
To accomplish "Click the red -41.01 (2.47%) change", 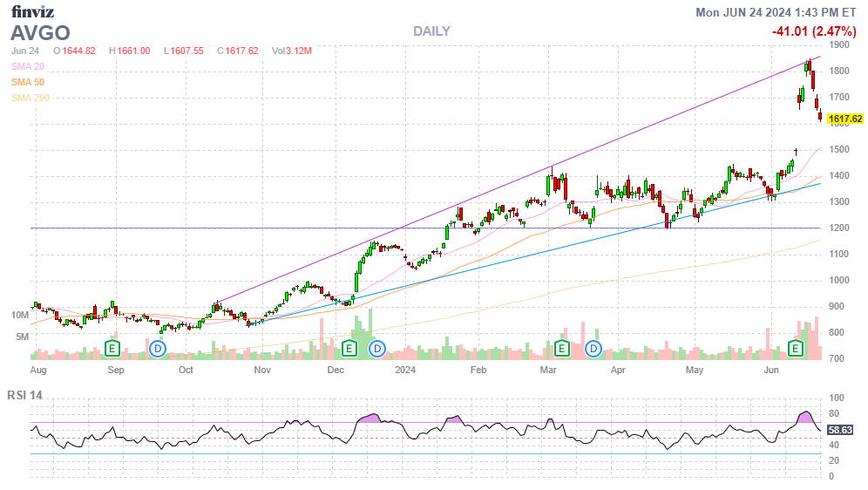I will click(x=816, y=31).
